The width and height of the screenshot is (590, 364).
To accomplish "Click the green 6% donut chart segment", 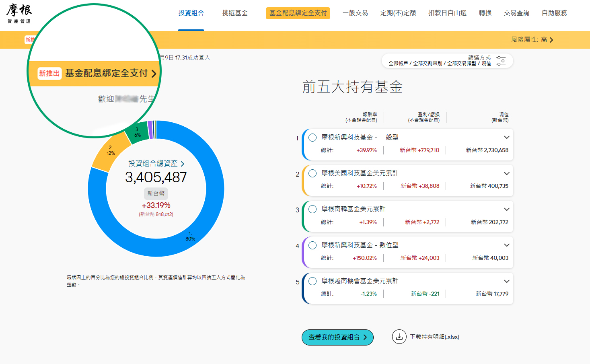I will pyautogui.click(x=138, y=132).
